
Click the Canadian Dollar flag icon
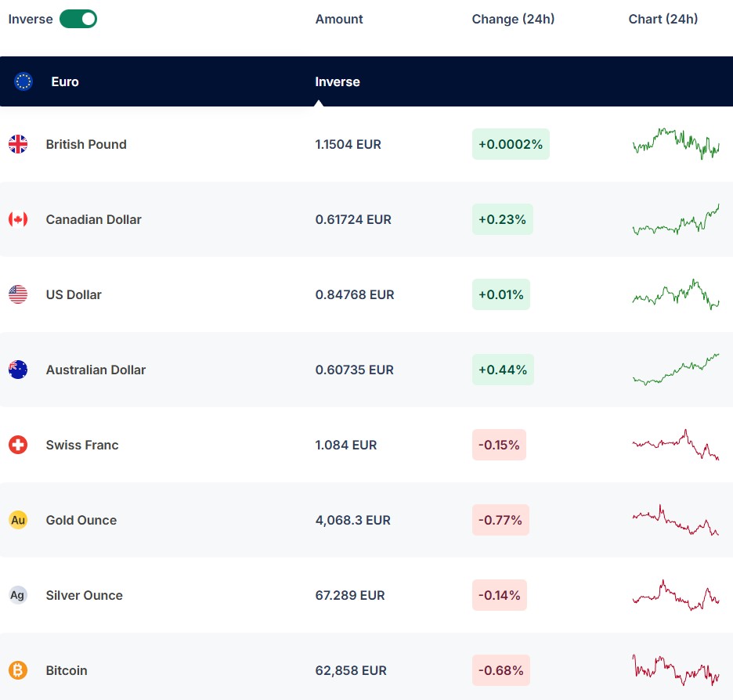coord(18,219)
